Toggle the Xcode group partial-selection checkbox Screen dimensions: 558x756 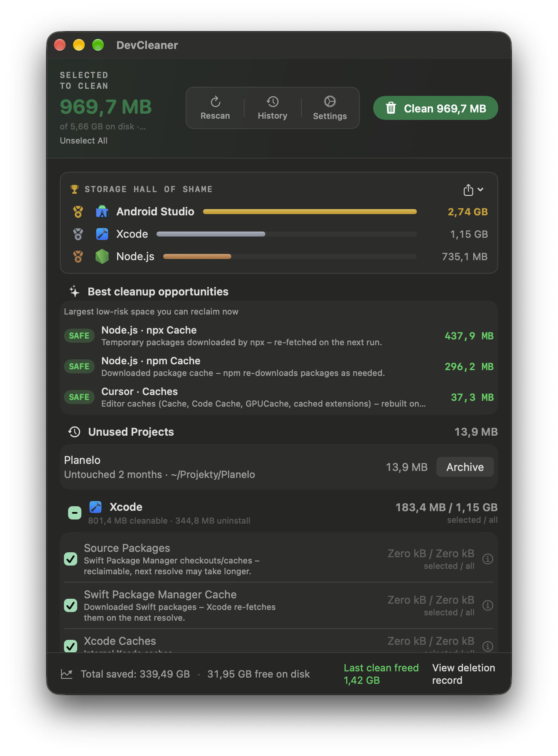(x=75, y=513)
